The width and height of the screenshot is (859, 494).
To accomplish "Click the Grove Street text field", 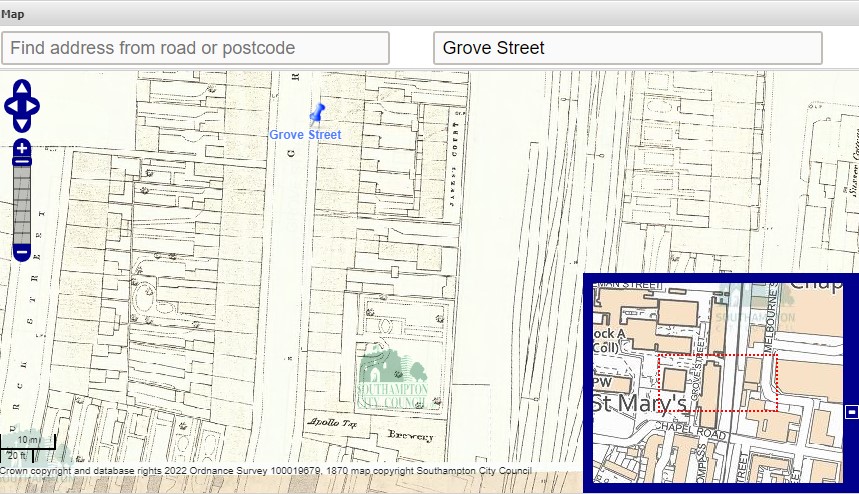I will click(627, 48).
